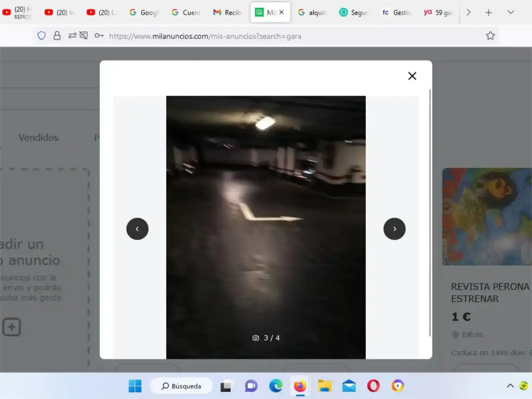Launch Opera browser from the taskbar
The height and width of the screenshot is (399, 532).
373,386
